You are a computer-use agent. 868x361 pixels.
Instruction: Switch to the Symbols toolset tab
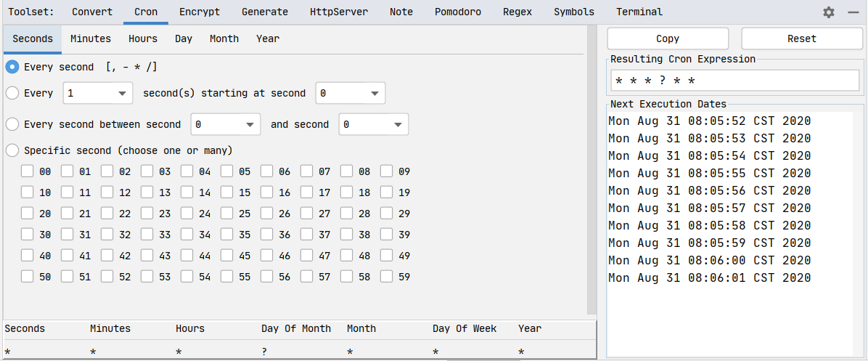click(574, 12)
